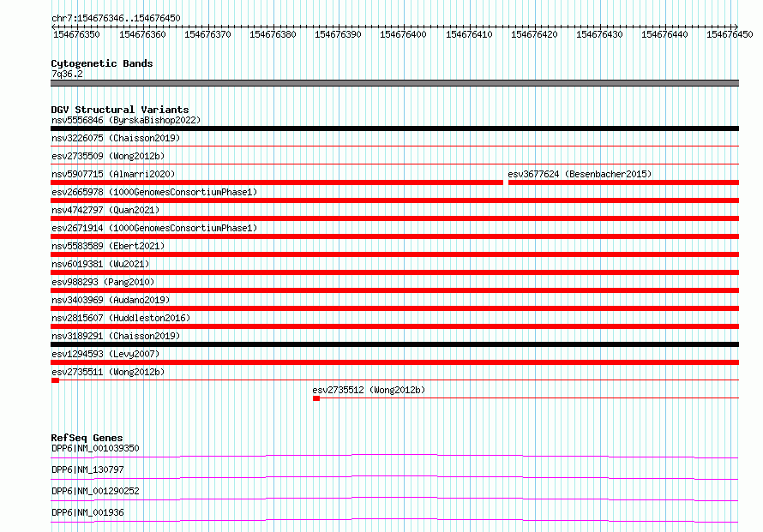Open the esv2735509 (Wong2012b) variant entry
763x532 pixels.
coord(108,156)
